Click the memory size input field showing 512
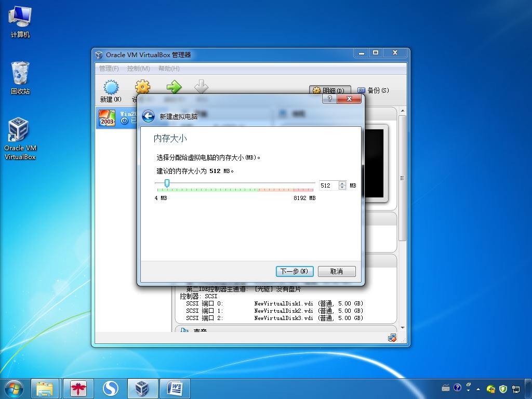532x399 pixels. 329,185
